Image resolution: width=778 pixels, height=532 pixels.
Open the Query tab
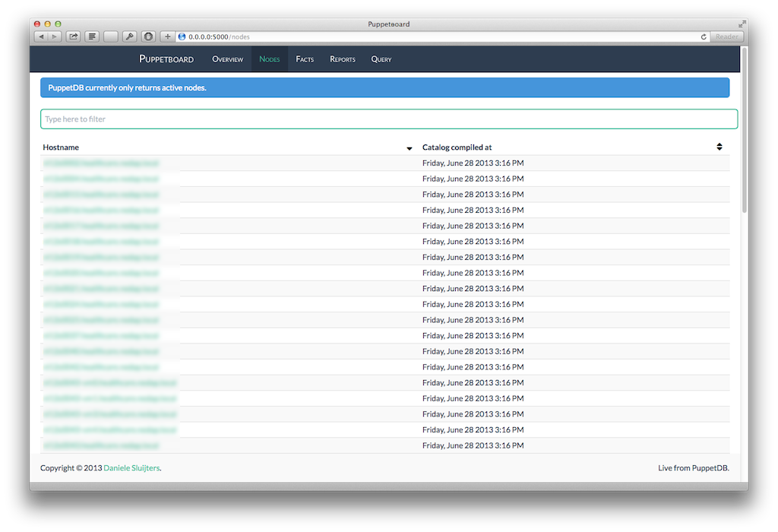[x=381, y=59]
